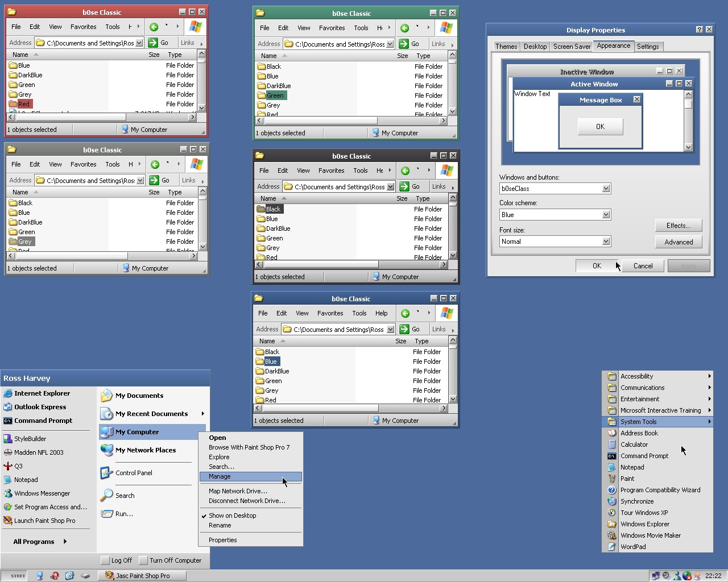Click the Effects... button
Screen dimensions: 728x582
(679, 226)
